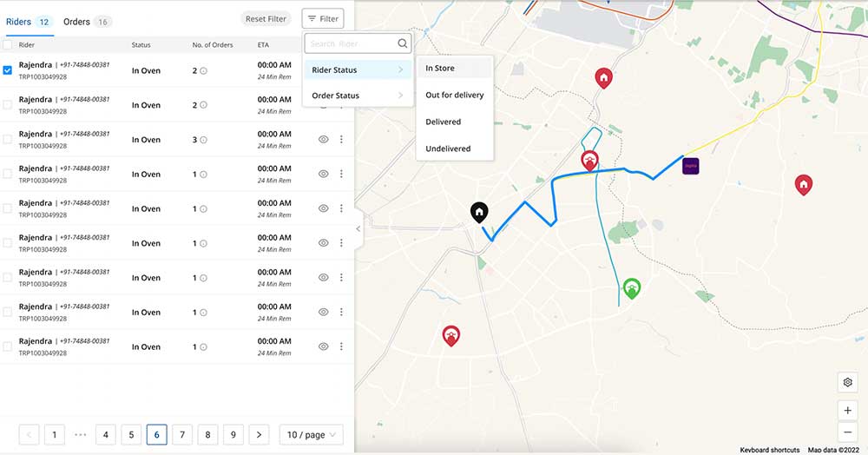Click info icon beside 3 orders count

(204, 140)
